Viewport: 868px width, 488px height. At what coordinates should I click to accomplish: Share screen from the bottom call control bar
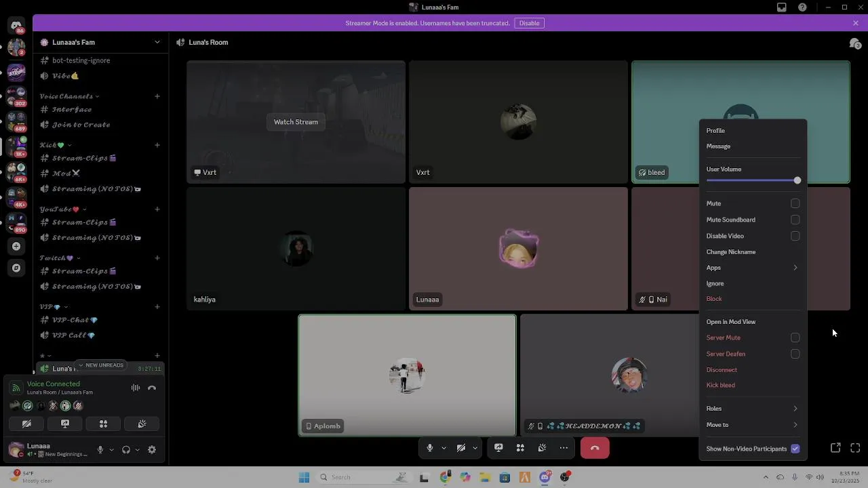pos(498,448)
